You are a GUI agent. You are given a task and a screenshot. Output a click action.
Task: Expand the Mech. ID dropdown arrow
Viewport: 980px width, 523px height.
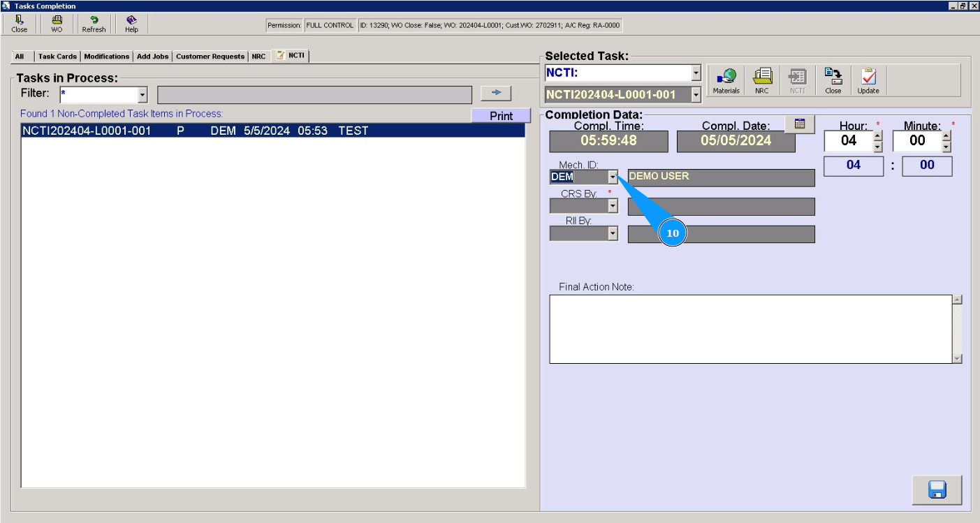pos(613,177)
